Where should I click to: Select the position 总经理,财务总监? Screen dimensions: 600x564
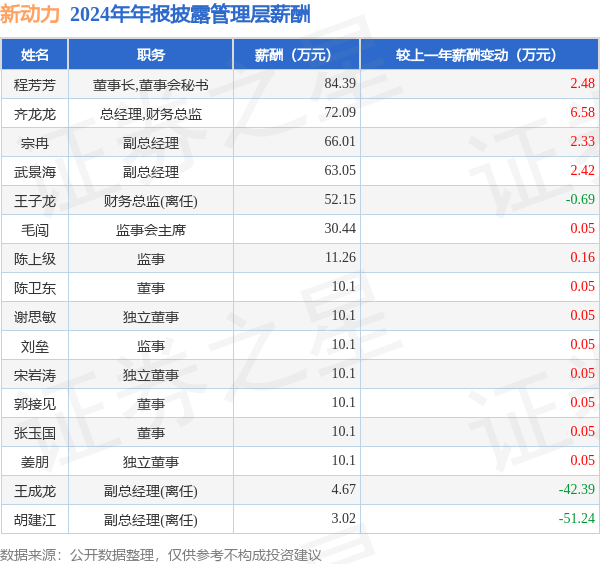click(x=151, y=114)
